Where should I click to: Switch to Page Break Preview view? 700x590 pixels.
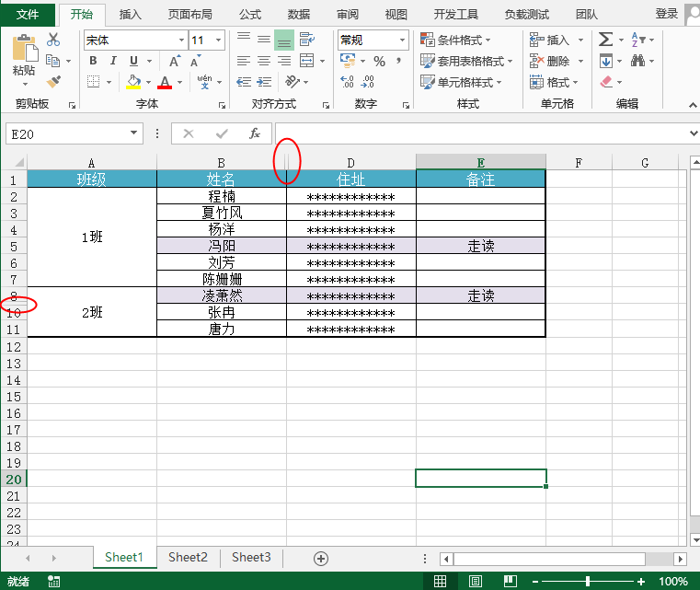[510, 581]
